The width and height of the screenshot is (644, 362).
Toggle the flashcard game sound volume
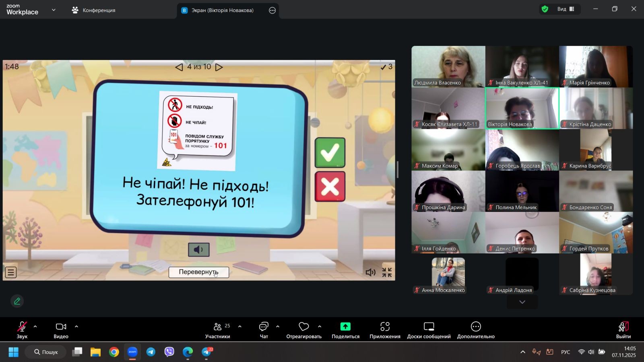coord(370,272)
